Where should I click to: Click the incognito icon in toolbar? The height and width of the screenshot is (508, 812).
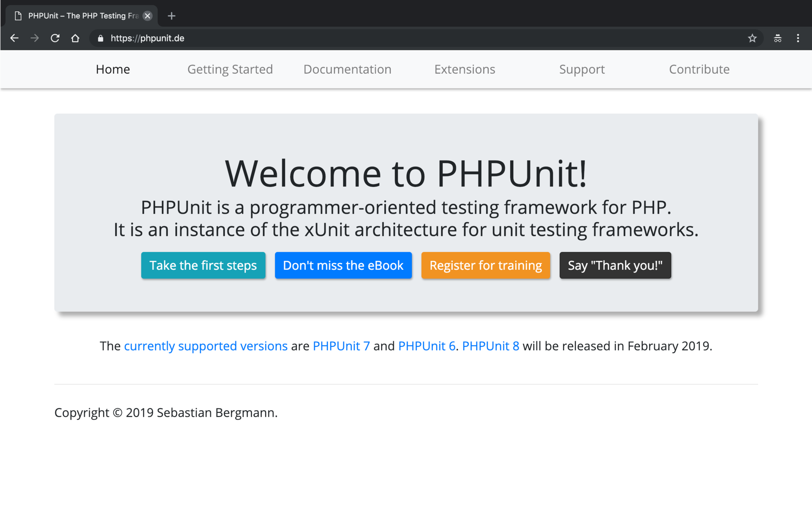coord(777,38)
